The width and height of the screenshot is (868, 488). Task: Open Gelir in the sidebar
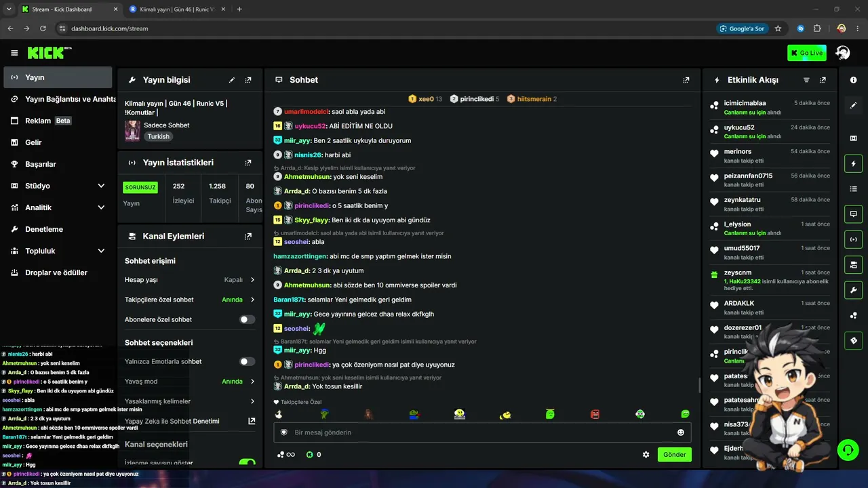[x=58, y=142]
